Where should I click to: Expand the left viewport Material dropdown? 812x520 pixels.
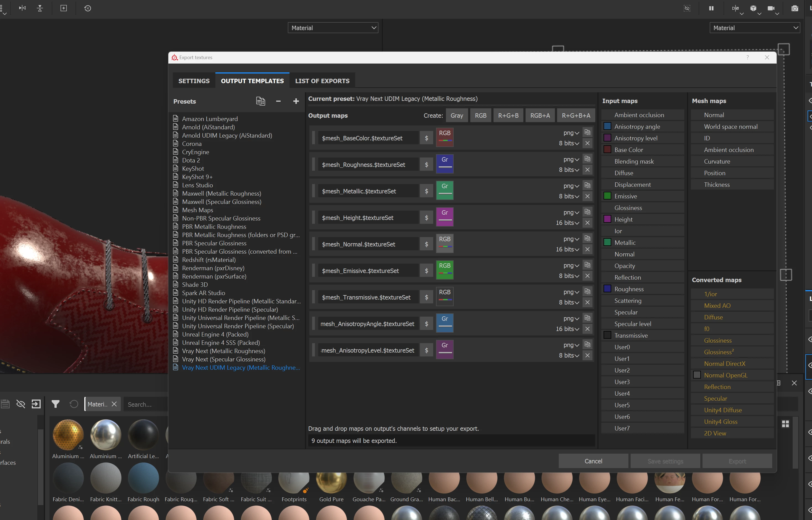333,28
